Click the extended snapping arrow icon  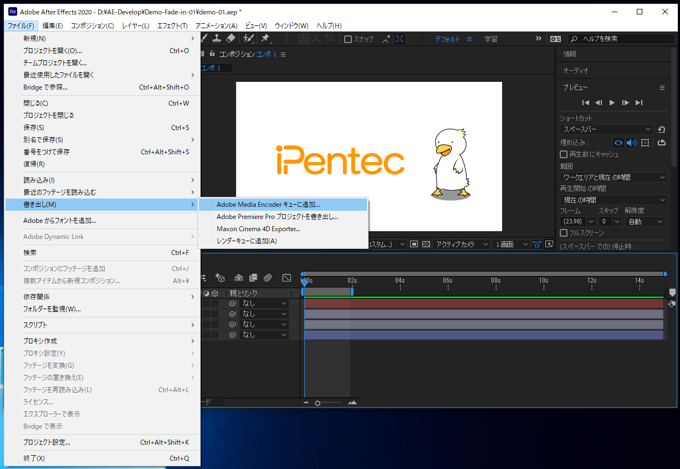click(386, 39)
